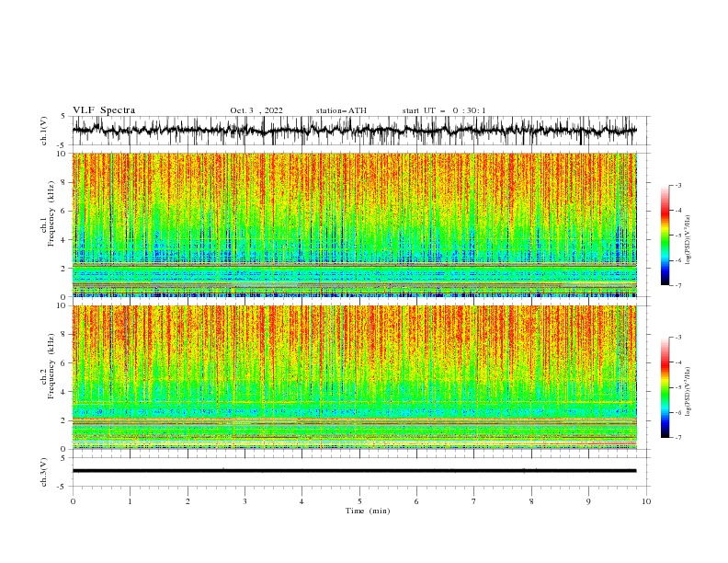Screen dimensions: 728x563
Task: Click the "-5" label on ch.1 colorbar
Action: (678, 236)
